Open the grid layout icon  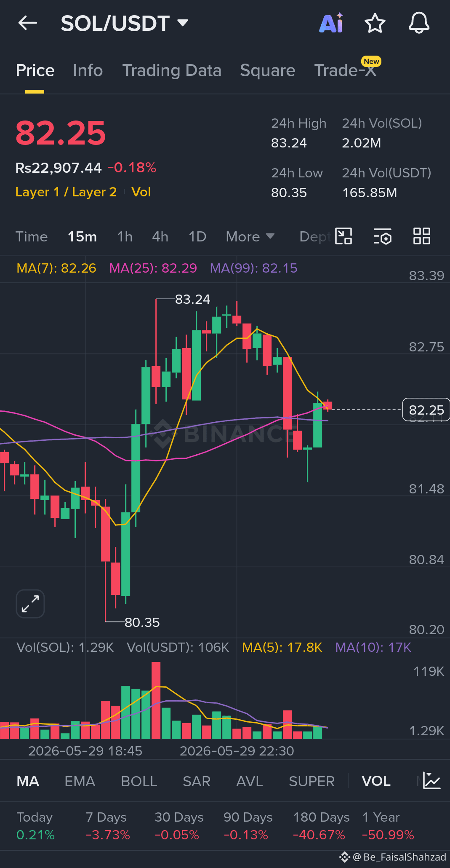click(x=421, y=236)
